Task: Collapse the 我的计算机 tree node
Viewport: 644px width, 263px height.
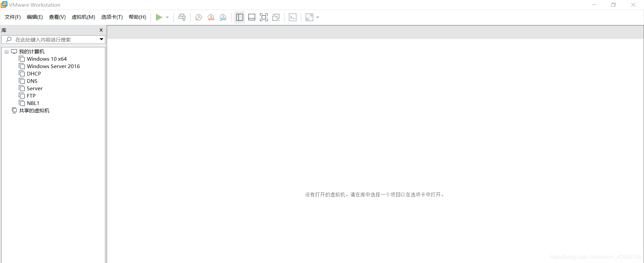Action: [x=6, y=52]
